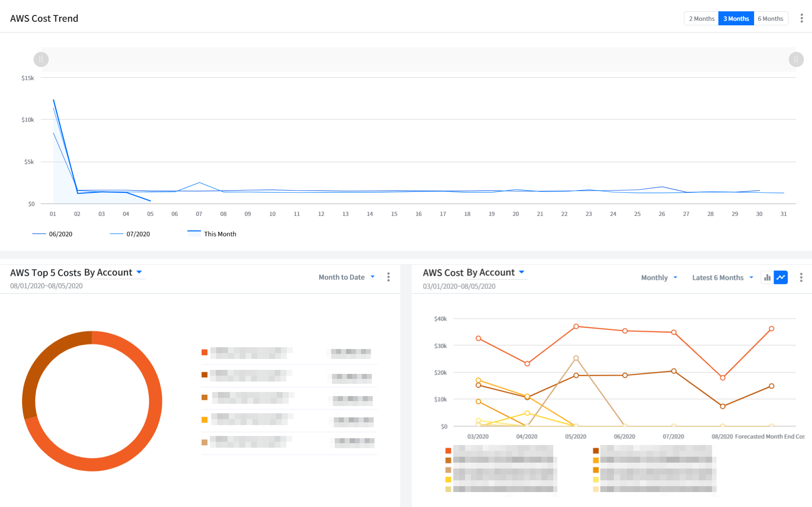Toggle the 06/2020 series in legend
The width and height of the screenshot is (812, 507).
click(x=52, y=234)
